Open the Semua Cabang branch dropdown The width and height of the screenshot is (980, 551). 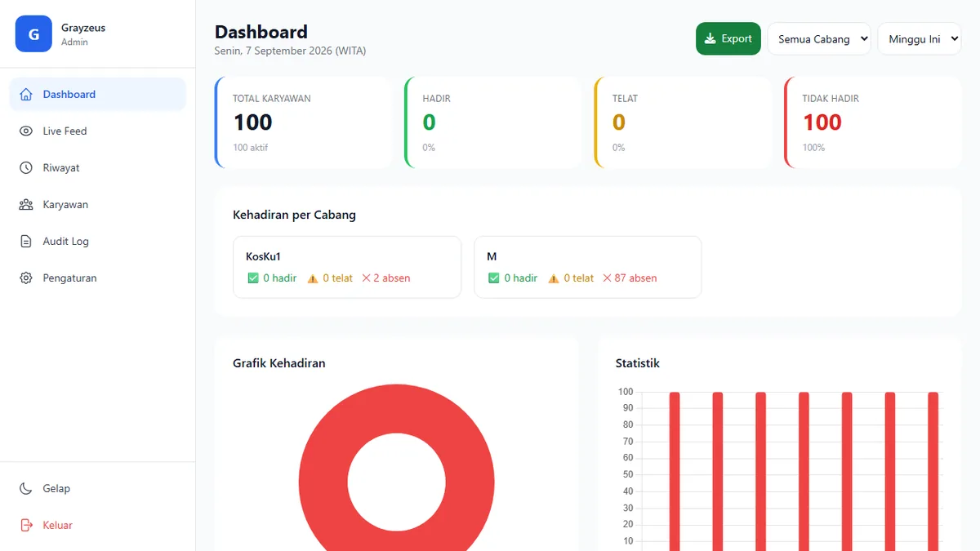coord(819,38)
